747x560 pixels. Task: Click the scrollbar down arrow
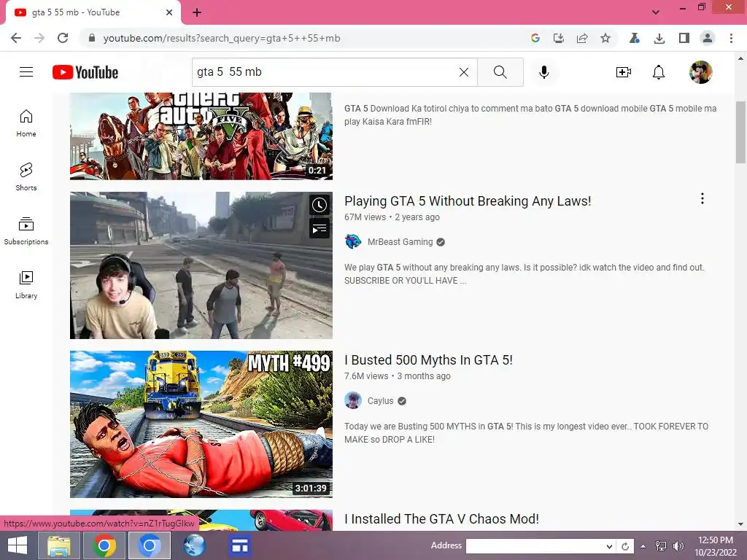click(x=741, y=524)
